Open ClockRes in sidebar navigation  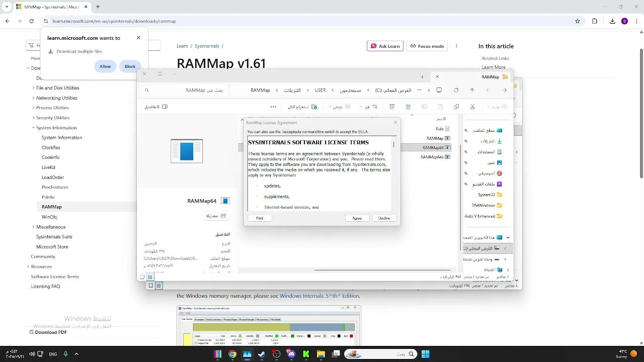click(x=51, y=148)
